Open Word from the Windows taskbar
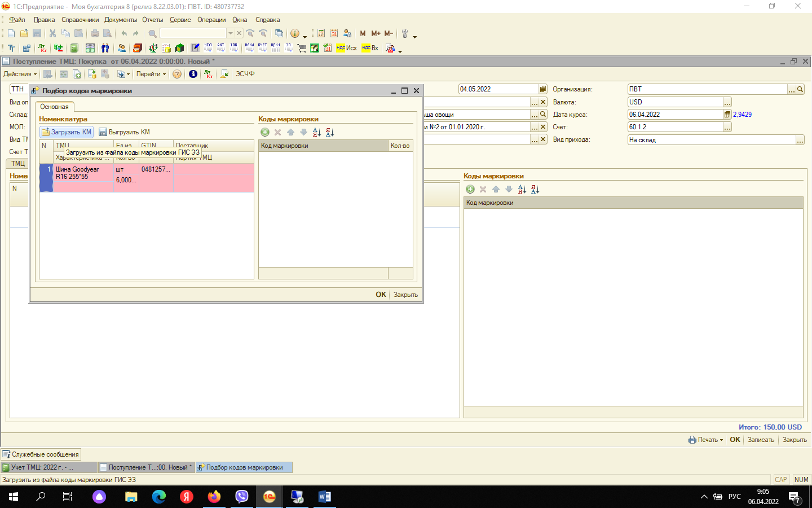Image resolution: width=812 pixels, height=508 pixels. (x=325, y=497)
